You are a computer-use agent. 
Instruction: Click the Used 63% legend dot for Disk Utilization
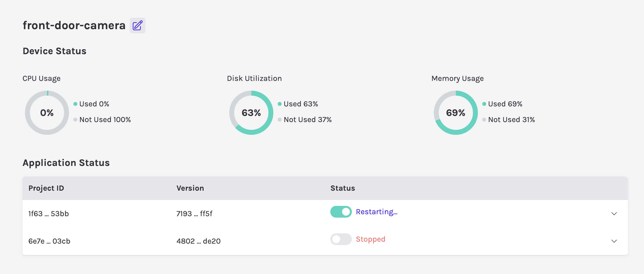coord(279,104)
